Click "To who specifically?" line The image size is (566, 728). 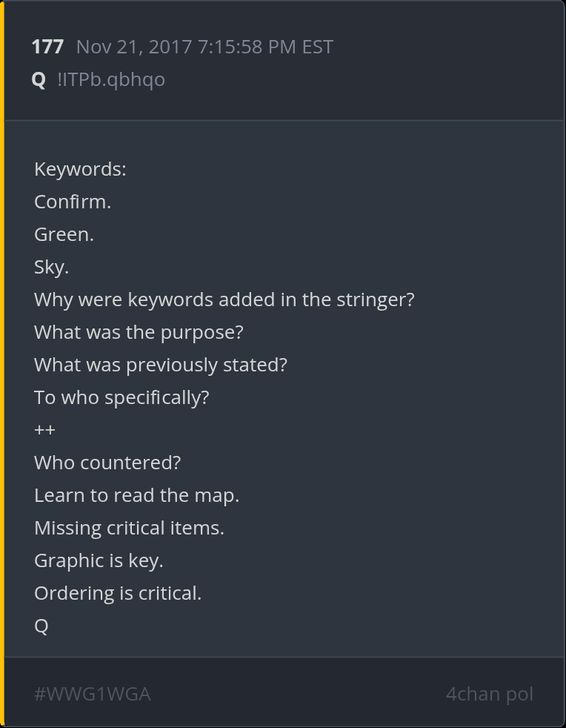[121, 397]
